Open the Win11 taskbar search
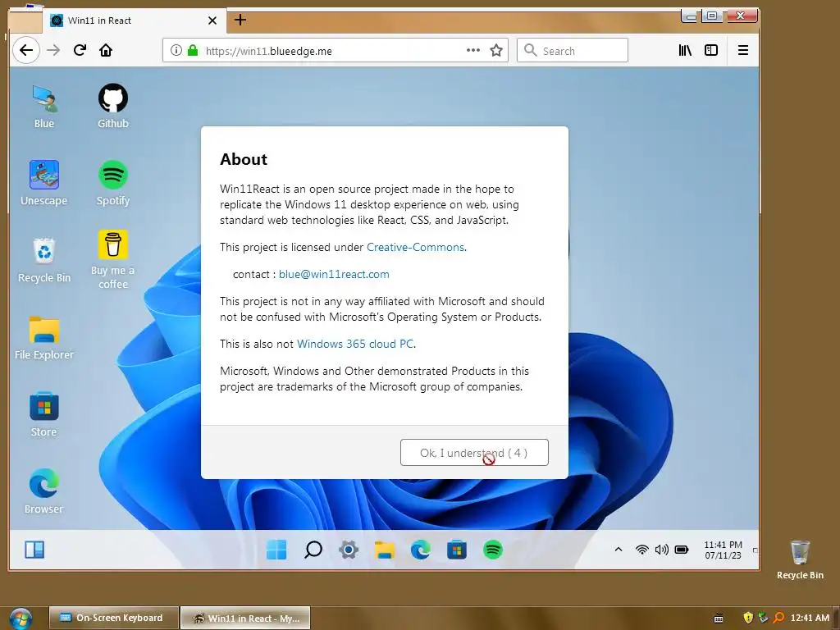 313,550
